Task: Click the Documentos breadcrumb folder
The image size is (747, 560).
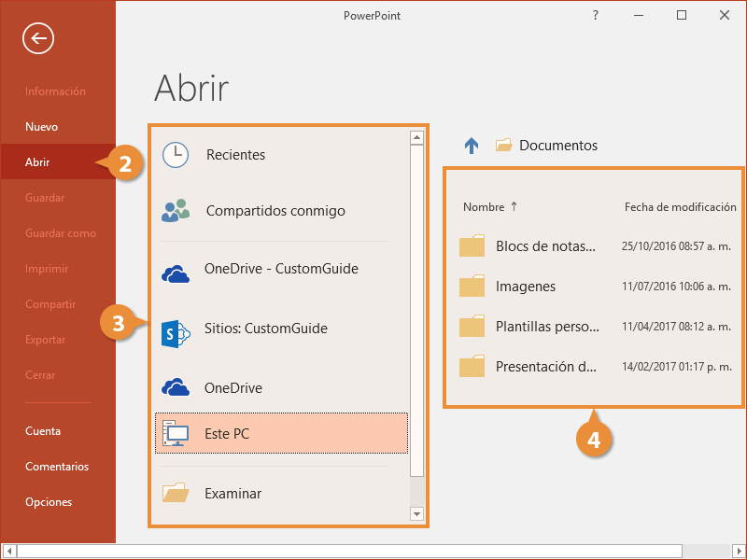Action: tap(557, 146)
